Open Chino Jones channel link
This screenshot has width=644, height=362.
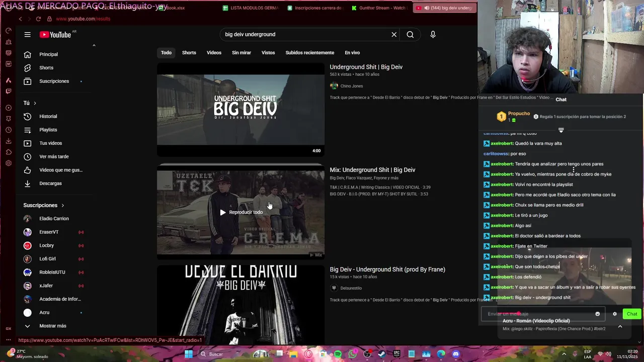tap(351, 86)
